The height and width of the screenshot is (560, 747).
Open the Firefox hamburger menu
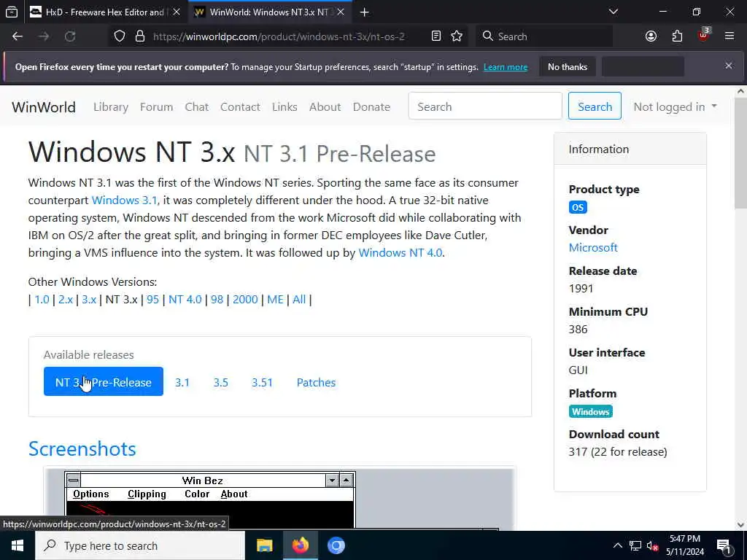tap(729, 36)
